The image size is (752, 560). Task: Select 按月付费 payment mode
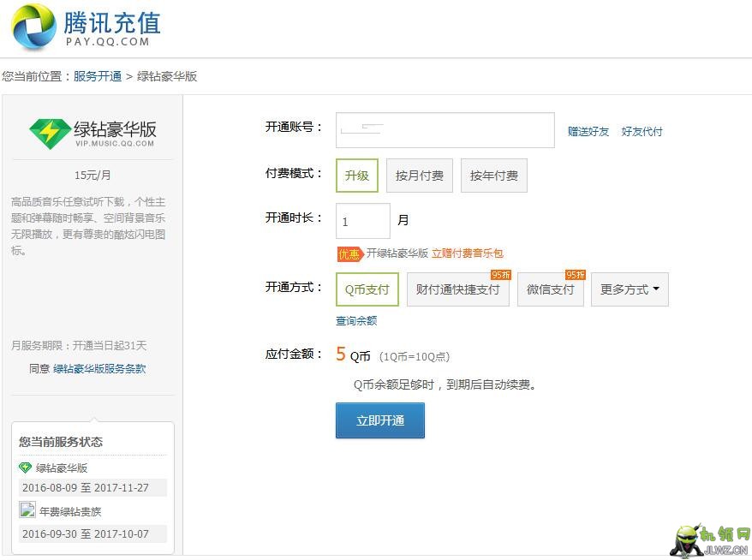419,176
